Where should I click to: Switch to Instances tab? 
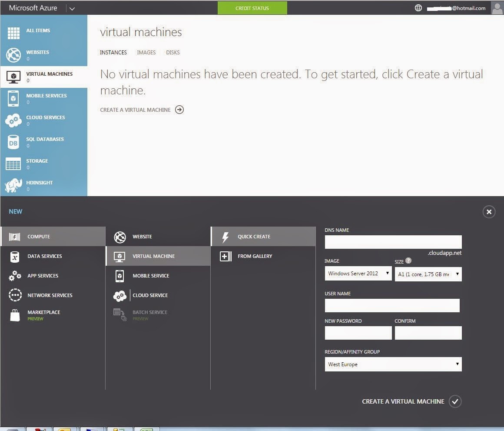click(113, 53)
